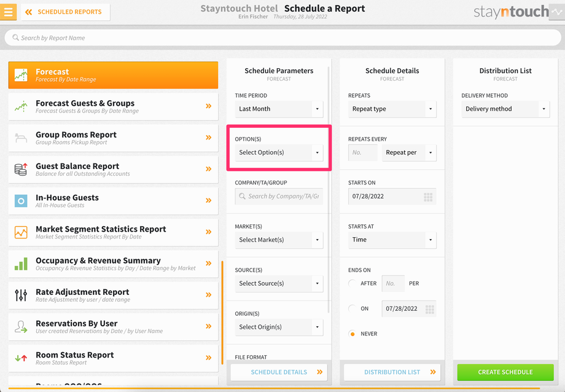
Task: Open the Select Market(s) dropdown
Action: [279, 240]
